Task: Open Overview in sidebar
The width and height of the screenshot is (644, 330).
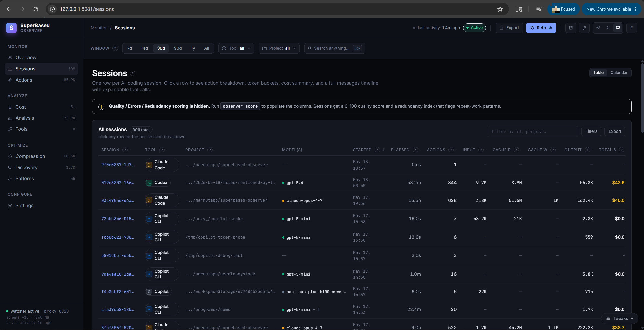Action: pos(41,58)
